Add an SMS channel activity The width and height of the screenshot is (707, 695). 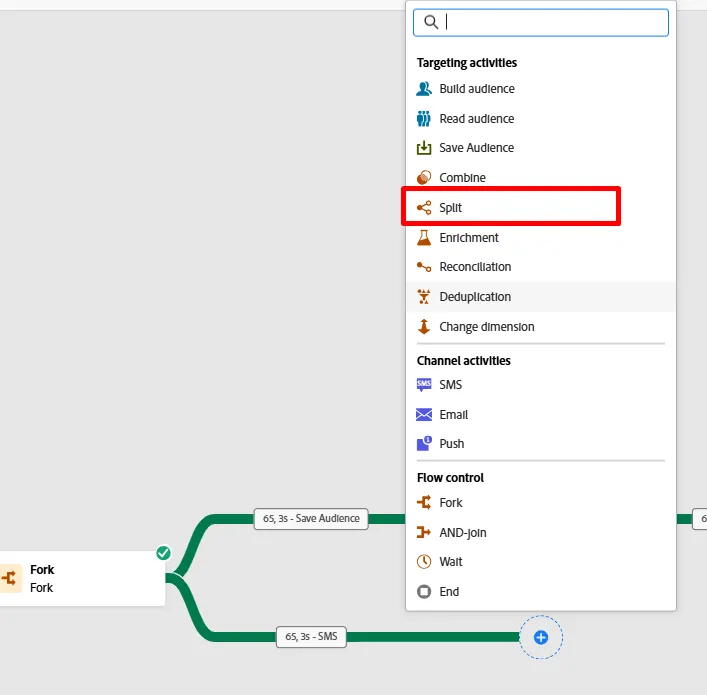tap(541, 385)
